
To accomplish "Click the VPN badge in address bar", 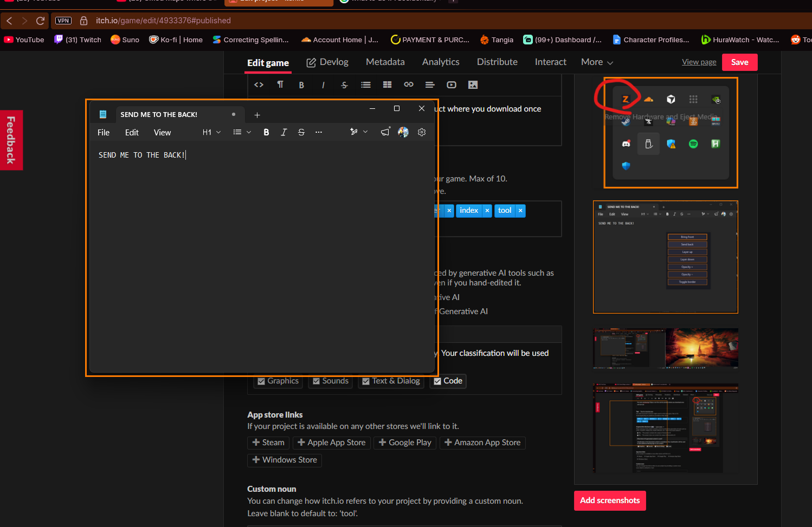I will pyautogui.click(x=63, y=21).
